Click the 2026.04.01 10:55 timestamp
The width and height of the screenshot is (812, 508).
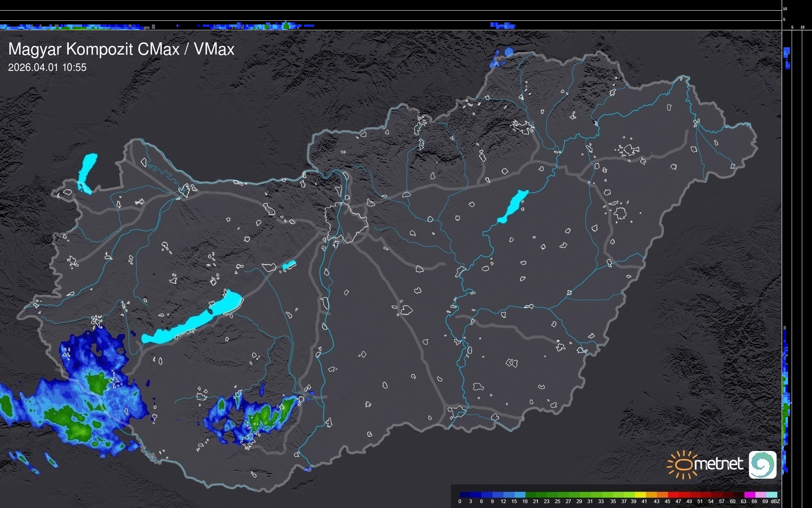coord(47,68)
